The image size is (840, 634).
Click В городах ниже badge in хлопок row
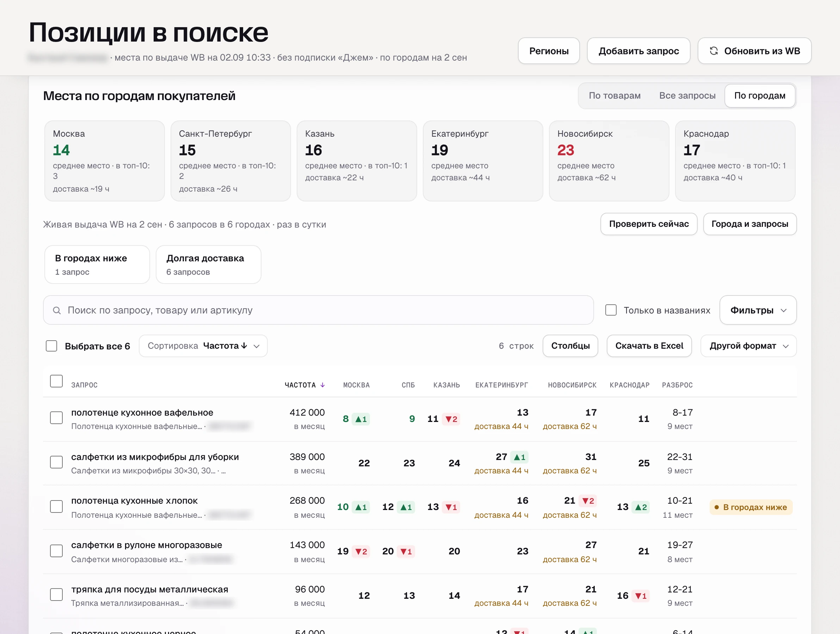click(x=751, y=507)
